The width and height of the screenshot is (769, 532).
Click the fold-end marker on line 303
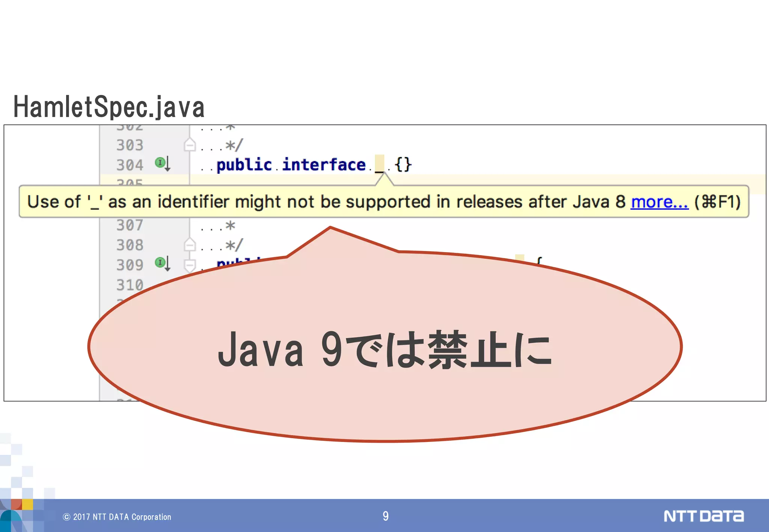[190, 145]
